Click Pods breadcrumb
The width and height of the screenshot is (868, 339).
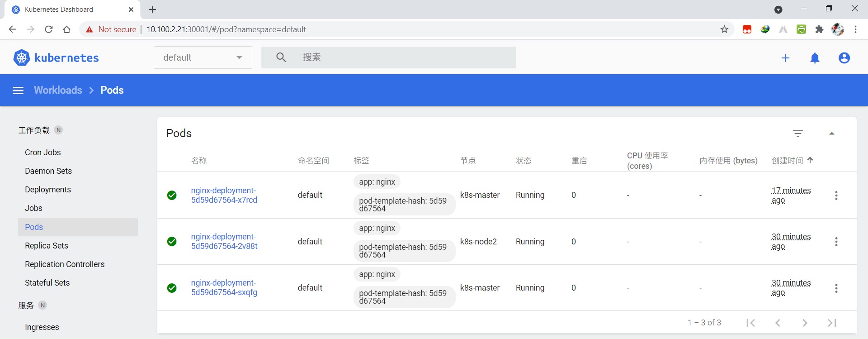click(x=112, y=90)
